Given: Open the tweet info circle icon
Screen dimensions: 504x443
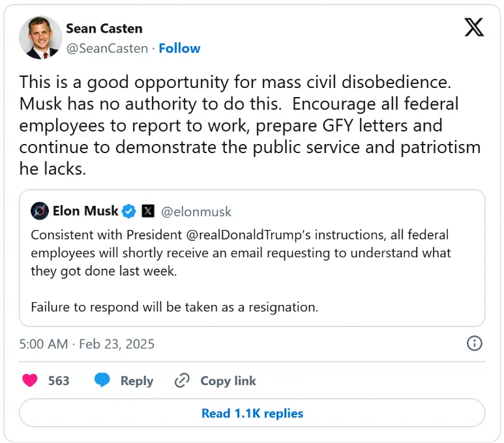Looking at the screenshot, I should point(474,343).
